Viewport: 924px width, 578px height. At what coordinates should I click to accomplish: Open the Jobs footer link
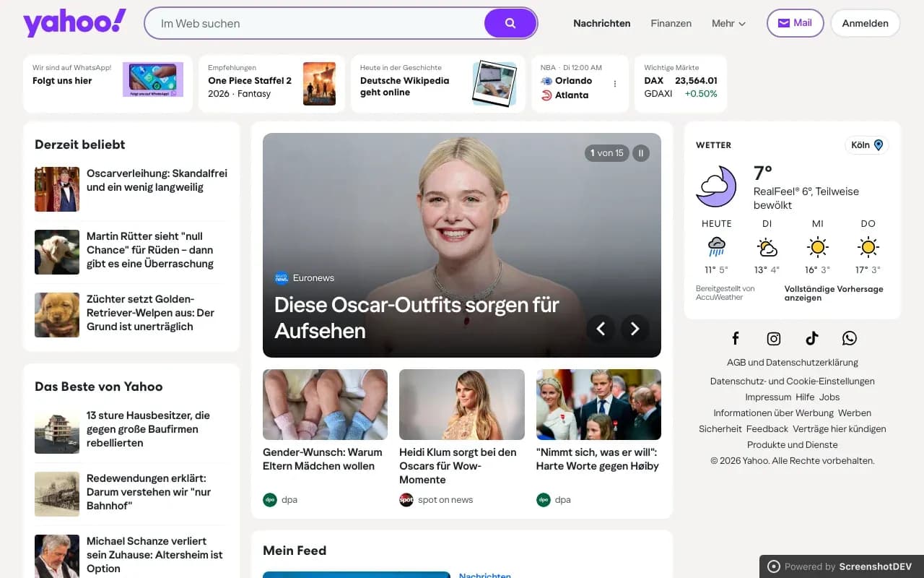[x=829, y=397]
